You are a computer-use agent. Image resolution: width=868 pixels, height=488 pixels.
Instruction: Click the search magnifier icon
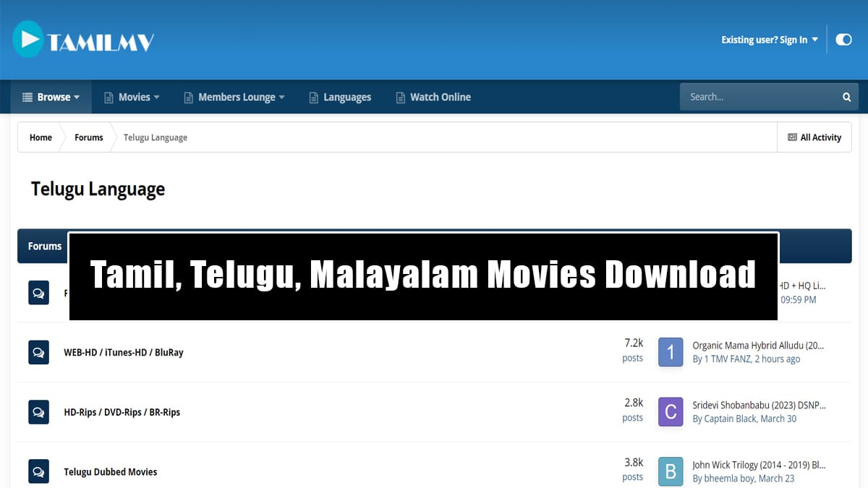click(846, 97)
